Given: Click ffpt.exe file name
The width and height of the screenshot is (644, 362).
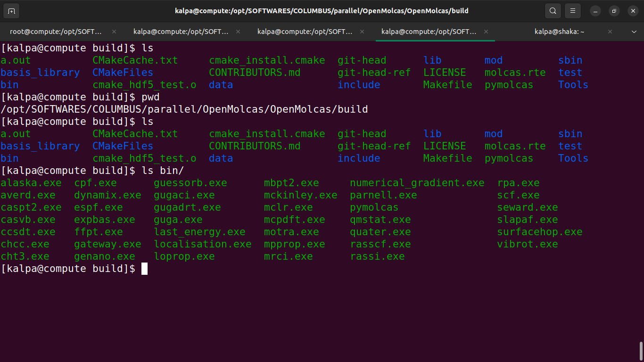Looking at the screenshot, I should 99,232.
